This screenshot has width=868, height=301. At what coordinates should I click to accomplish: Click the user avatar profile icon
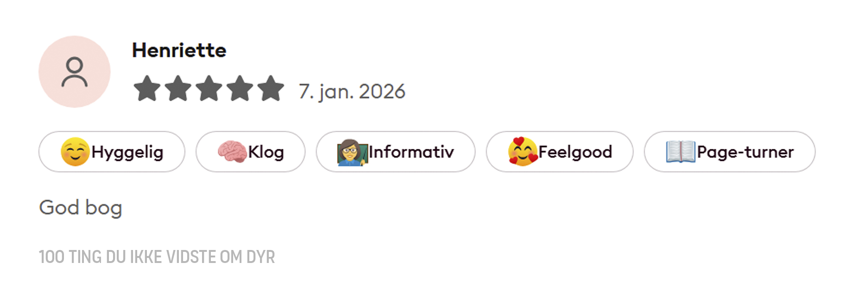[x=75, y=72]
